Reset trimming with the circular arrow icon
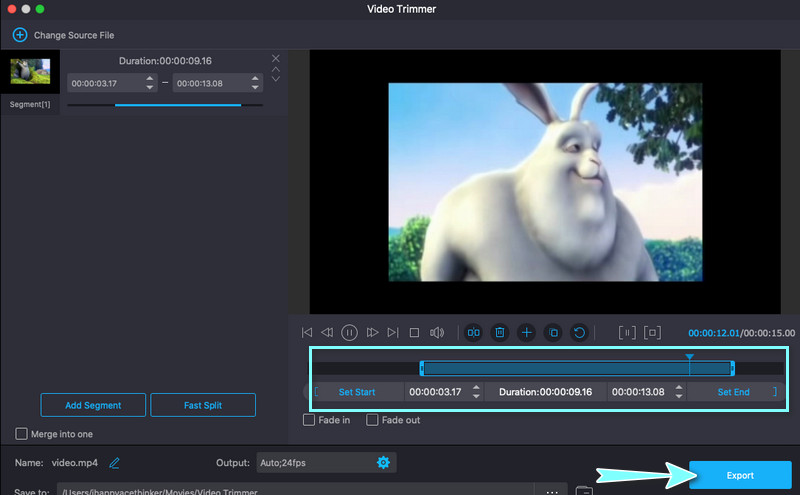This screenshot has height=495, width=800. [578, 332]
